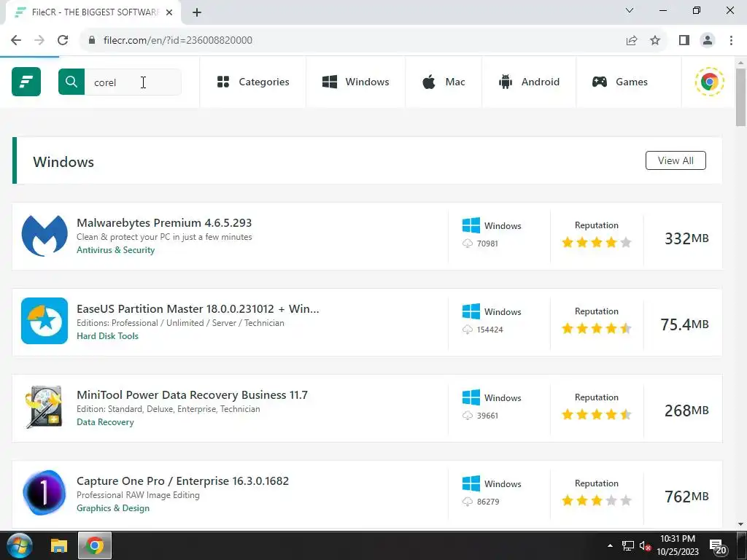Click the Malwarebytes reputation stars

(x=597, y=243)
